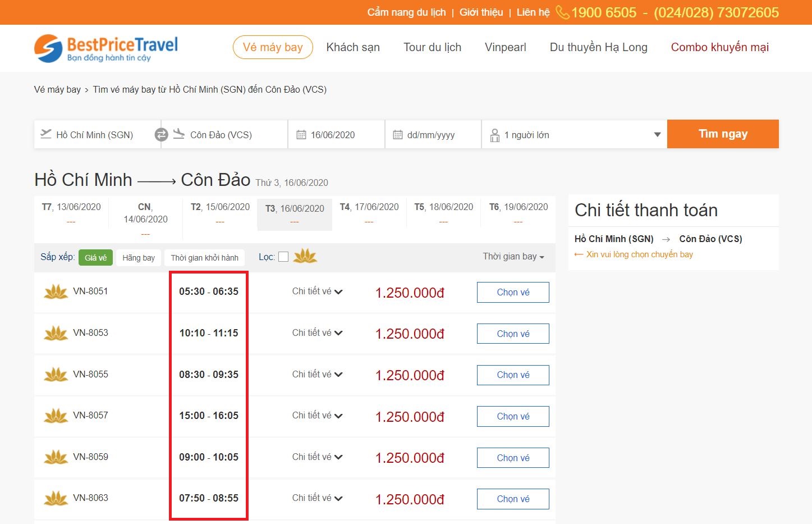
Task: Open Giới thiệu link in top bar
Action: [x=481, y=12]
